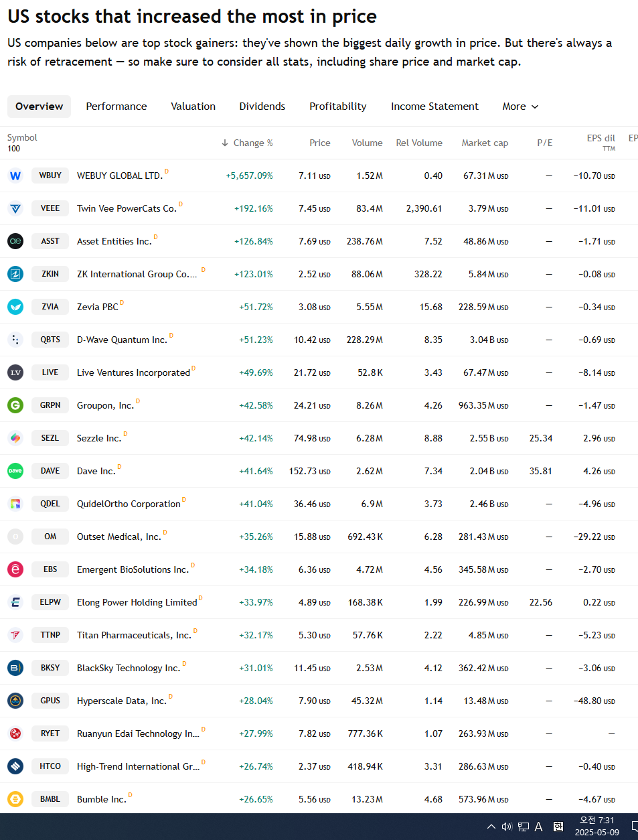This screenshot has width=638, height=840.
Task: Click the −48.80 USD EPS value
Action: tap(594, 701)
